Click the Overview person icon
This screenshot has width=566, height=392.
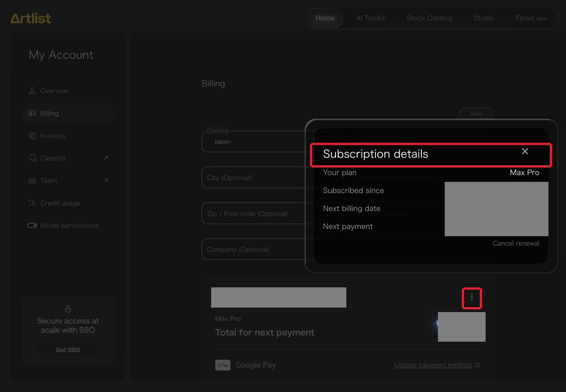tap(32, 91)
